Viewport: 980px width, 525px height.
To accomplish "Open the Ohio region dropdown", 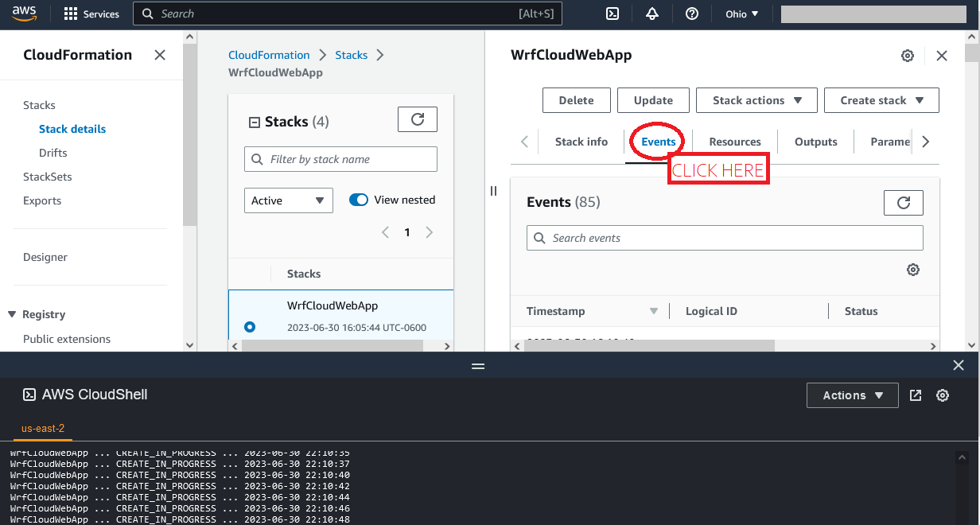I will [742, 14].
